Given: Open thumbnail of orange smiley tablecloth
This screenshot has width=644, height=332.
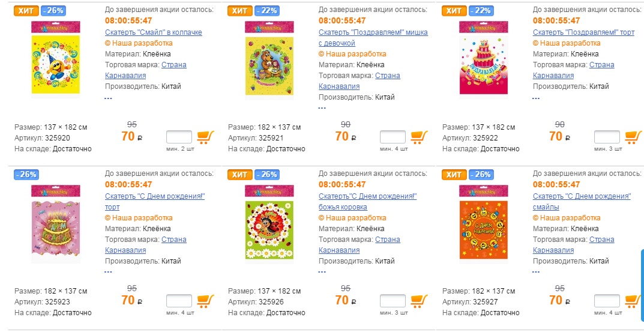Looking at the screenshot, I should [x=484, y=222].
